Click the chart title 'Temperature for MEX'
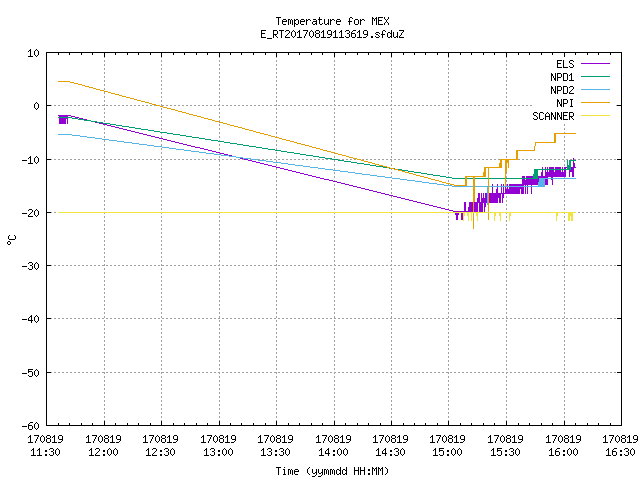The width and height of the screenshot is (640, 480). (x=332, y=21)
